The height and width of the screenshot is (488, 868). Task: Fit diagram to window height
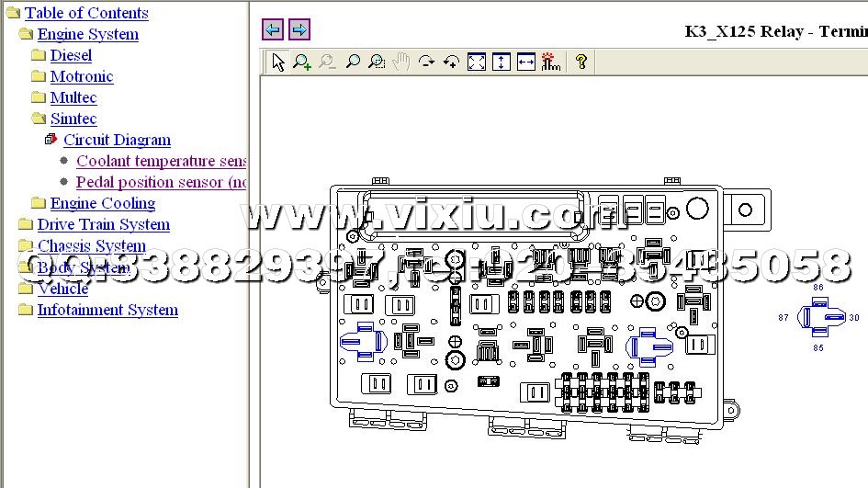[501, 62]
